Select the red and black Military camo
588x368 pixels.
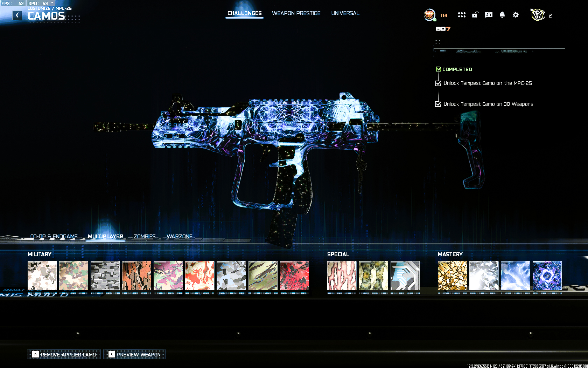pyautogui.click(x=294, y=275)
